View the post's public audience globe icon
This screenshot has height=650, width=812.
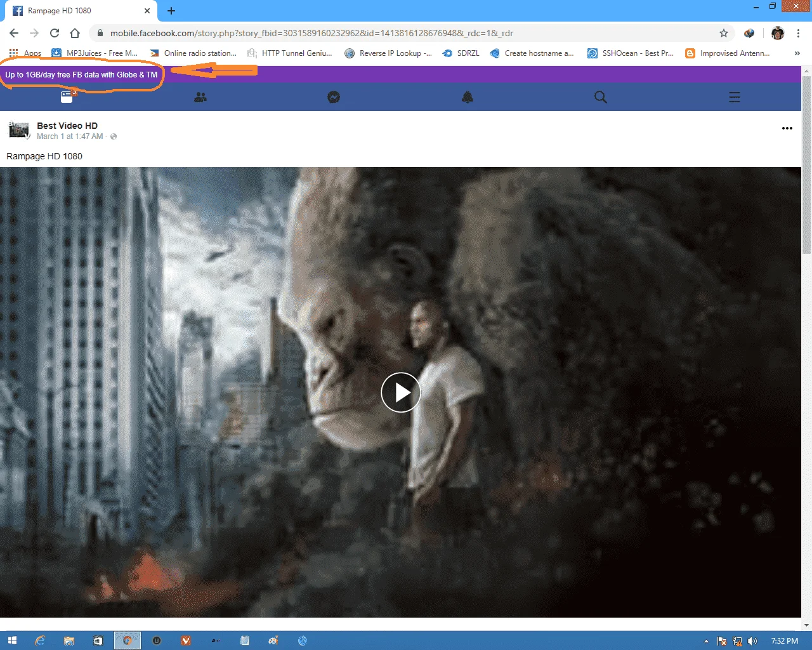click(x=114, y=136)
